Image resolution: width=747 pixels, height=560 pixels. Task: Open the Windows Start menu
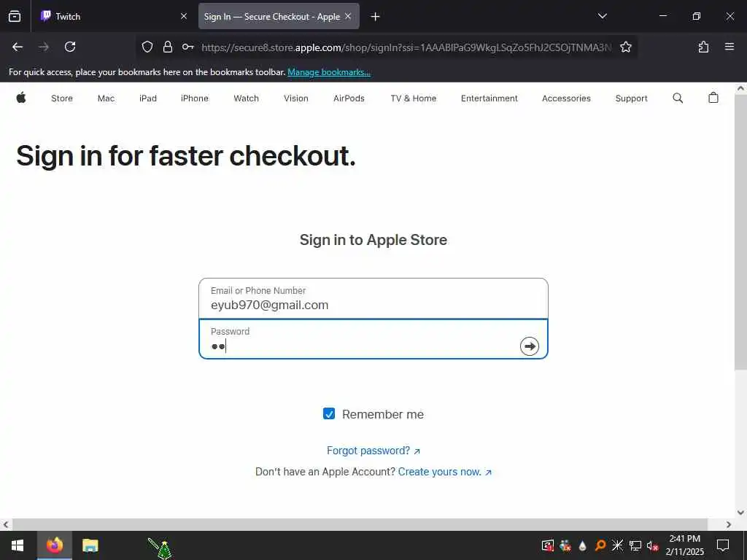point(18,545)
